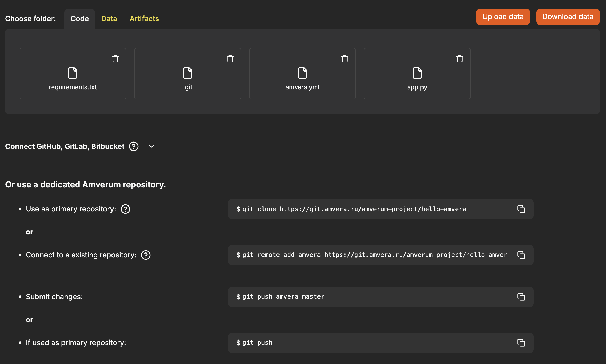Viewport: 606px width, 364px height.
Task: Click 'If used as primary repository:' label
Action: (76, 343)
